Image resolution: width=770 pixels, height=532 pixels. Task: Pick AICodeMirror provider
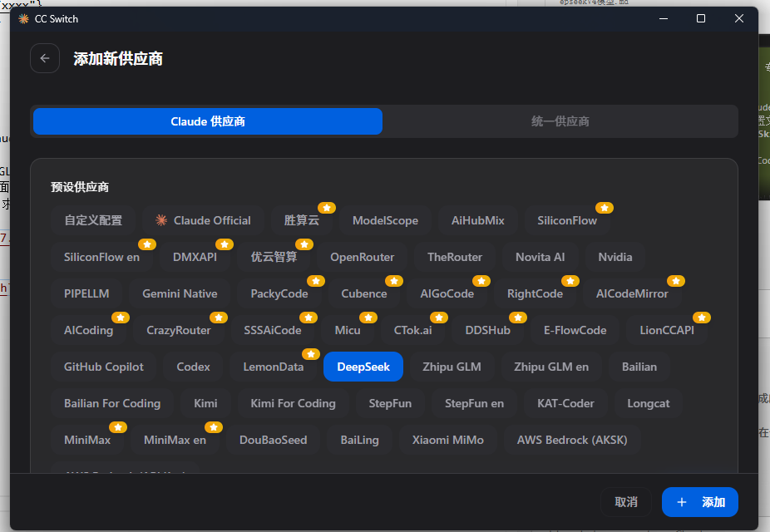tap(632, 293)
